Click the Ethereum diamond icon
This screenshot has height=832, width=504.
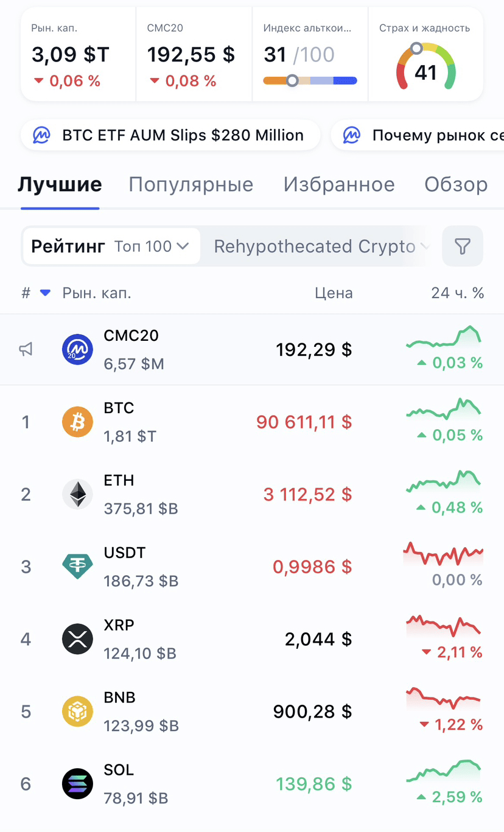pyautogui.click(x=77, y=494)
